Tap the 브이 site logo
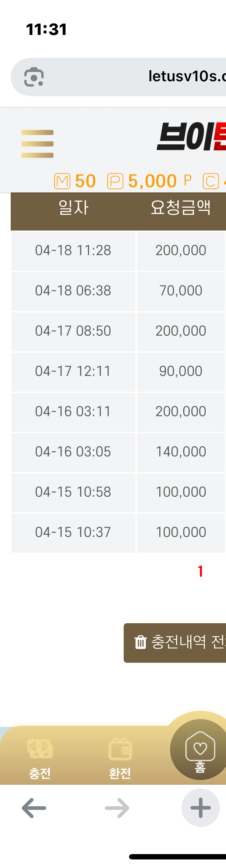 (x=191, y=136)
